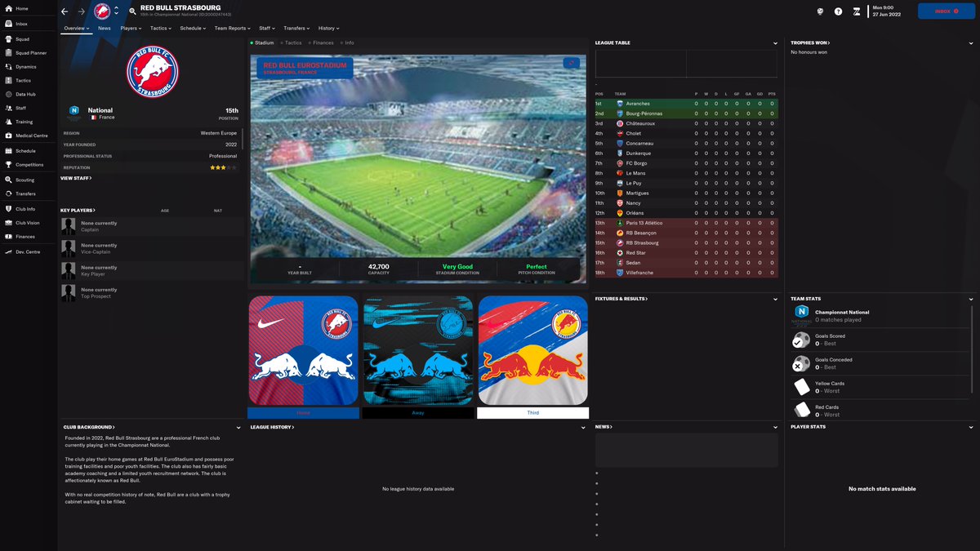Click the blue INBOX continue button

coord(946,11)
